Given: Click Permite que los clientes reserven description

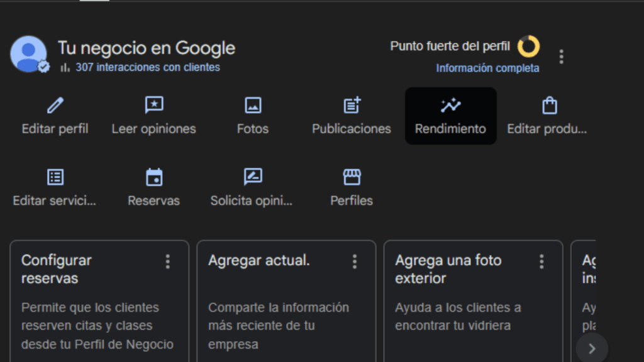Looking at the screenshot, I should coord(97,326).
